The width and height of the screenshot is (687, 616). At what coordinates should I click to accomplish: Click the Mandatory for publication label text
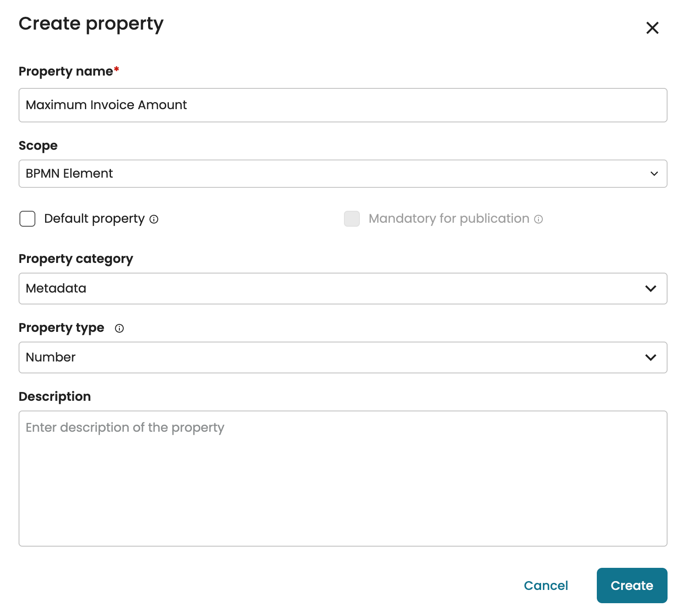pyautogui.click(x=449, y=219)
